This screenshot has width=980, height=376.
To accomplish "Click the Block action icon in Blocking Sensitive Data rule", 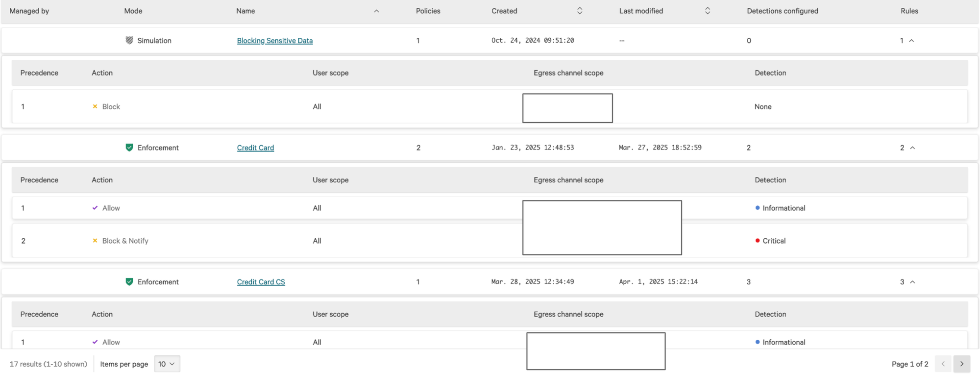I will (x=95, y=106).
